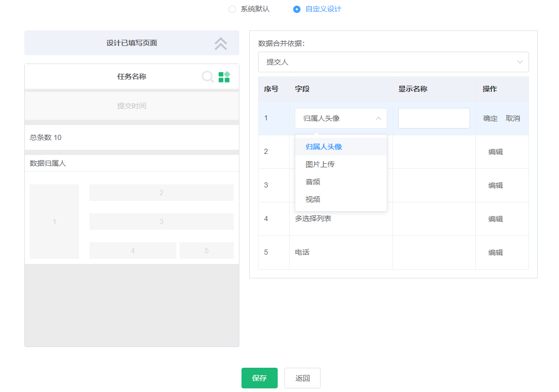559x392 pixels.
Task: Click the green 保存 button
Action: [x=260, y=378]
